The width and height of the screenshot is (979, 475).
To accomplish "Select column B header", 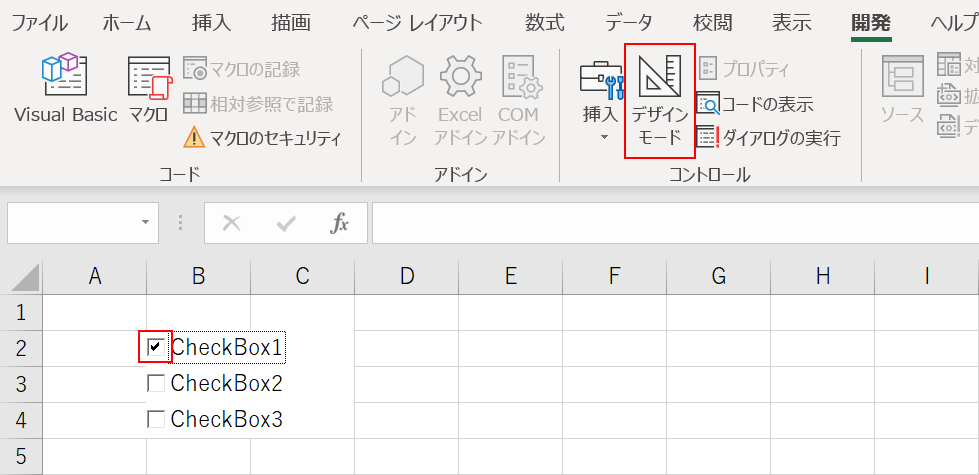I will click(x=199, y=277).
